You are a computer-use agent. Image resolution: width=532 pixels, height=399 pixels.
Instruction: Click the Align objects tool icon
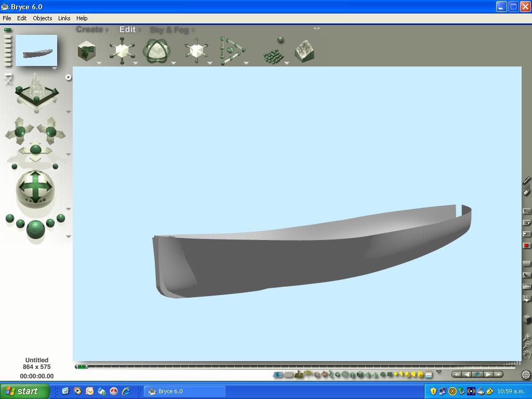pyautogui.click(x=231, y=51)
